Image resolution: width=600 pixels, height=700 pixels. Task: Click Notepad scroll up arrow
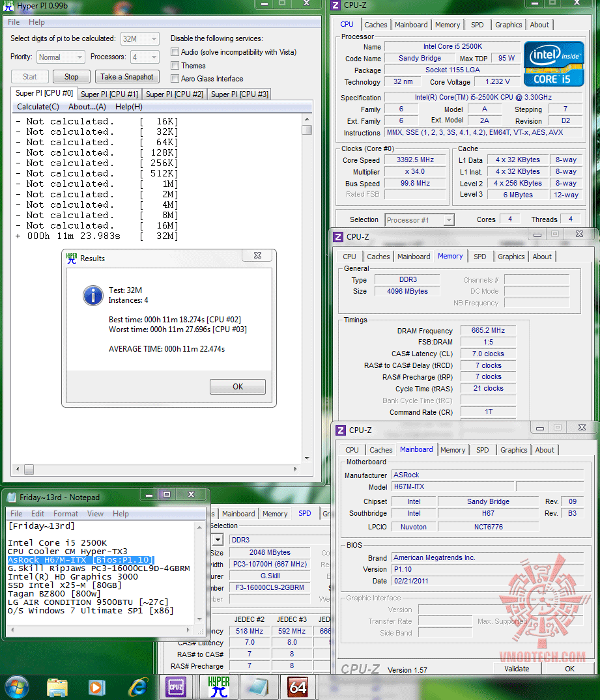point(199,527)
